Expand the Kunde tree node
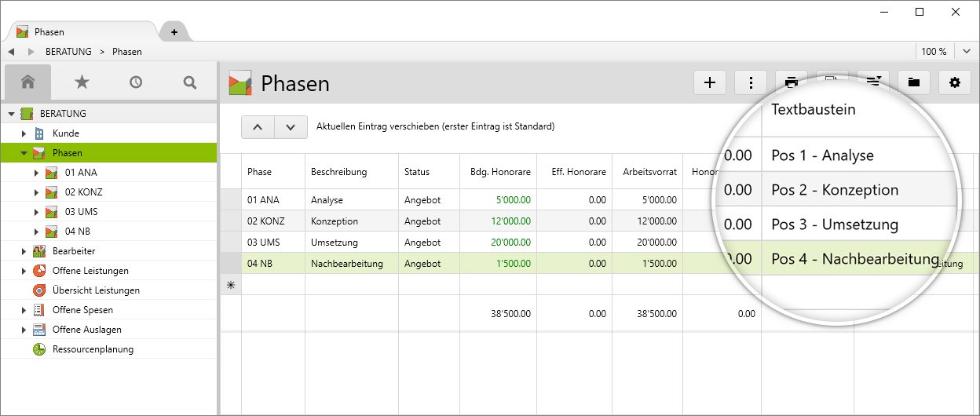 pos(24,133)
